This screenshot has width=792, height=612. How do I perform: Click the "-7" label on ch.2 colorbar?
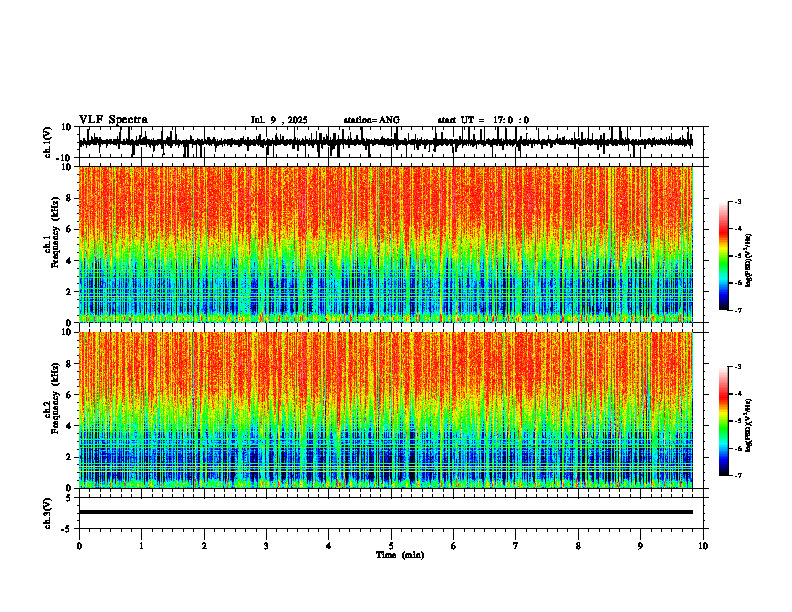point(737,476)
